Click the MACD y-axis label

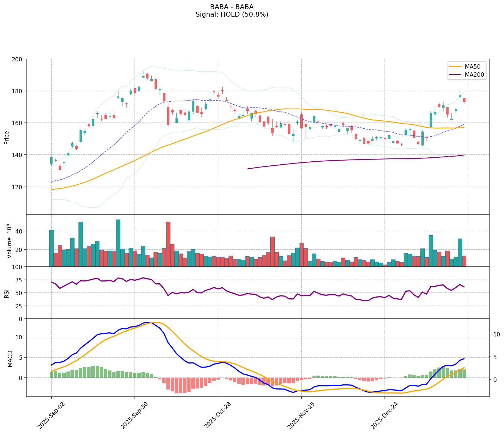coord(10,358)
